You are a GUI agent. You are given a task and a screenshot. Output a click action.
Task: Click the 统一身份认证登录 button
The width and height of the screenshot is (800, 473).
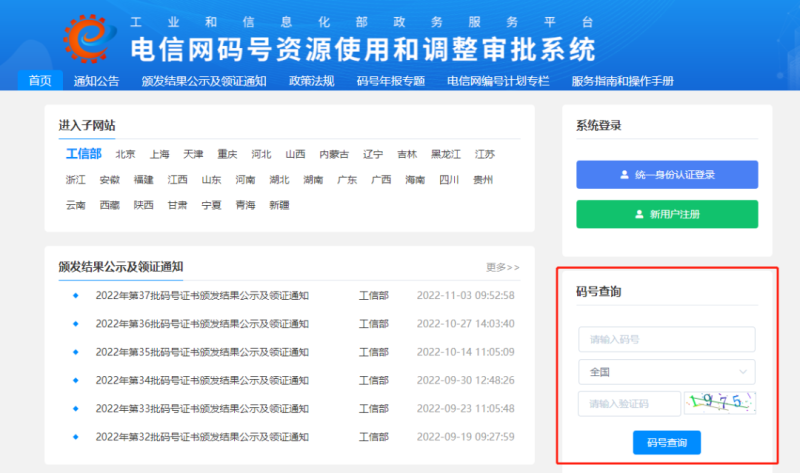pyautogui.click(x=666, y=174)
